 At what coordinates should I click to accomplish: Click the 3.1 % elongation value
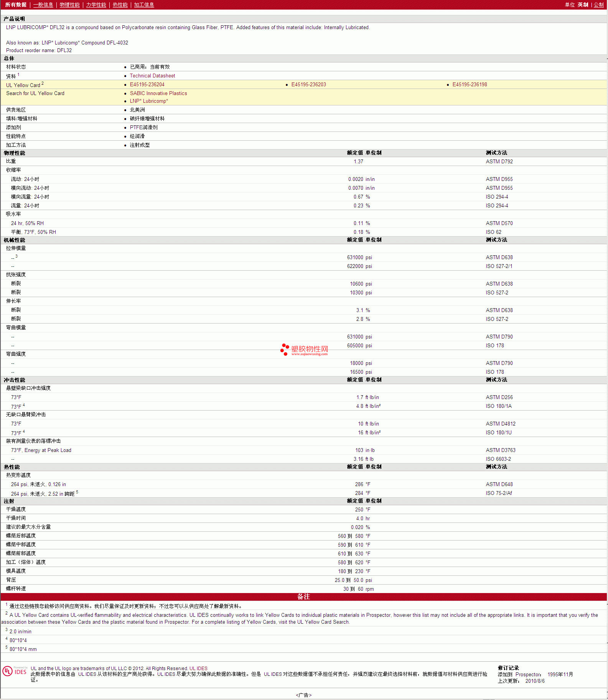363,311
